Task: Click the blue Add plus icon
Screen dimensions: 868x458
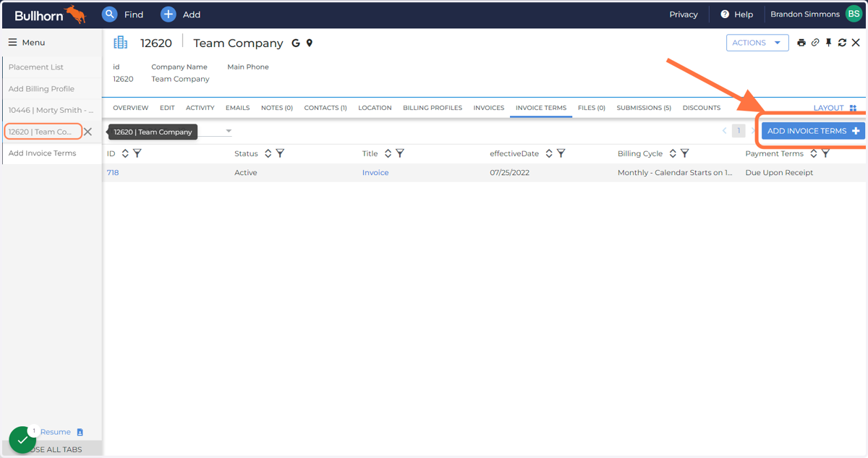Action: coord(168,14)
